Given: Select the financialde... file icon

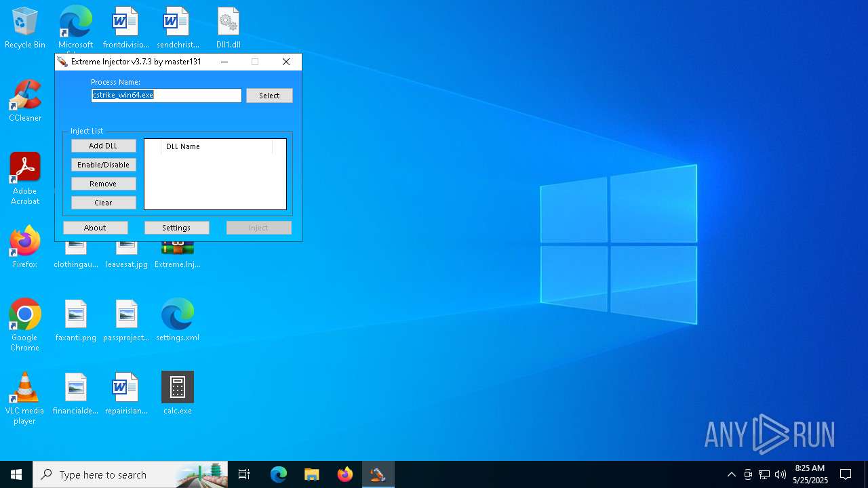Looking at the screenshot, I should (75, 394).
